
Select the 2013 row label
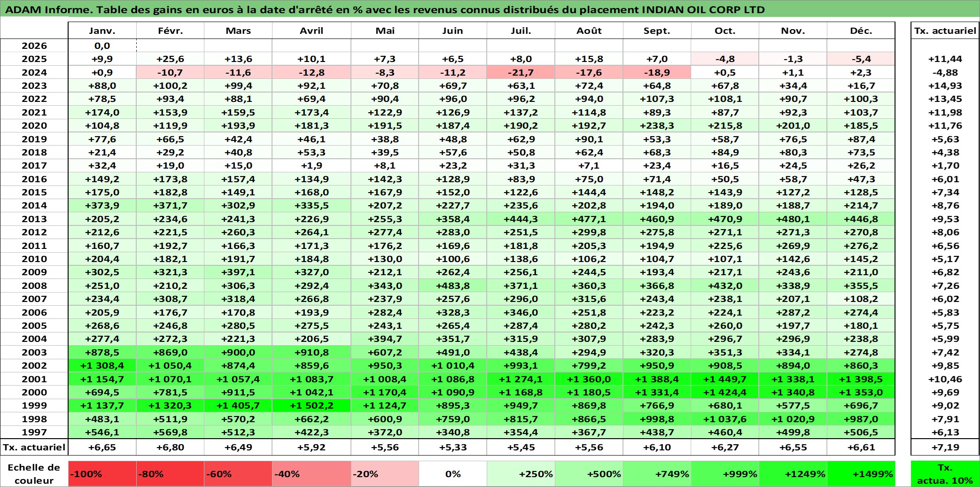(x=34, y=219)
